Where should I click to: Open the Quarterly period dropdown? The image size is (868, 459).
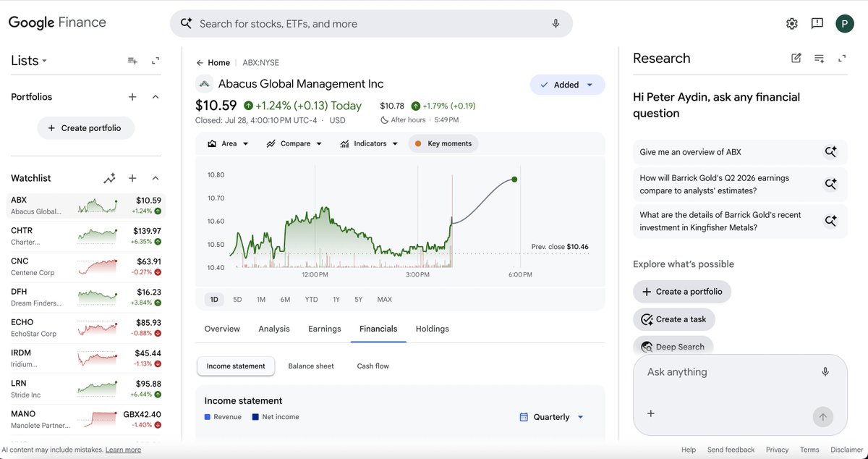click(552, 417)
